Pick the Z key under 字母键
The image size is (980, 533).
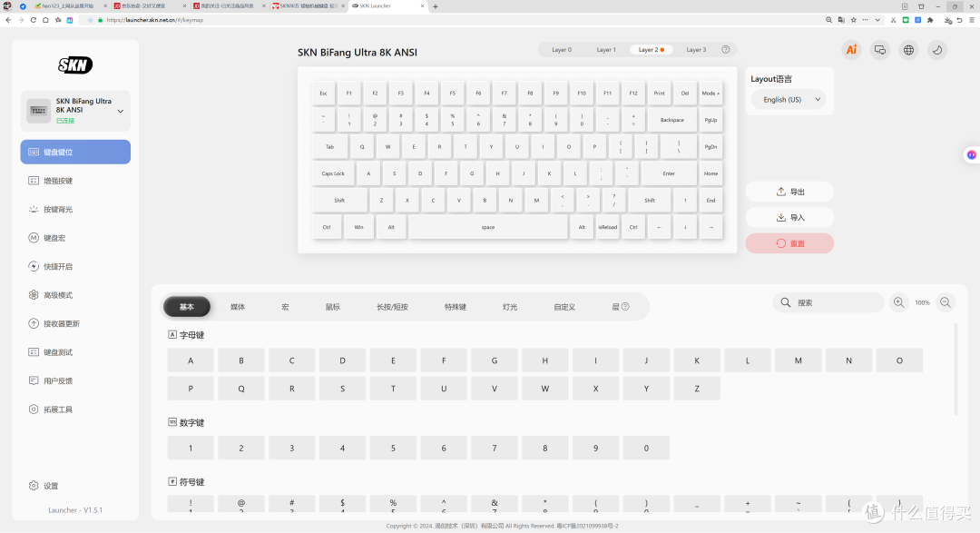[697, 389]
